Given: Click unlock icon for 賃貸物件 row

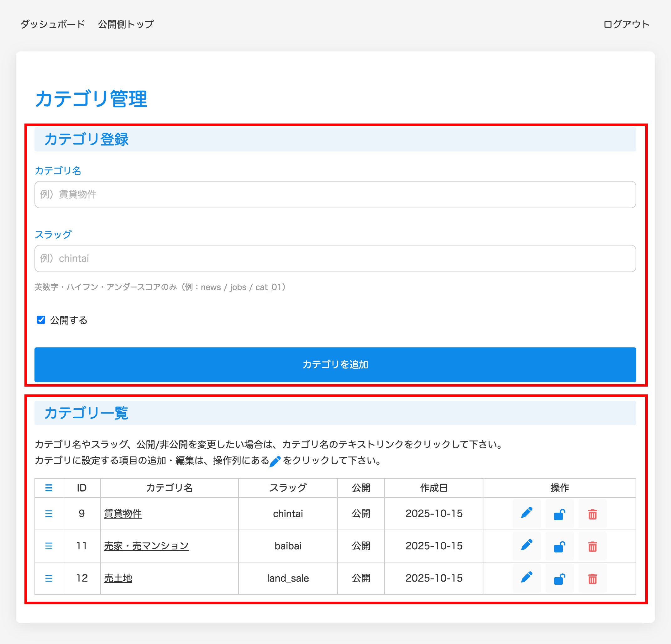Looking at the screenshot, I should pos(559,514).
